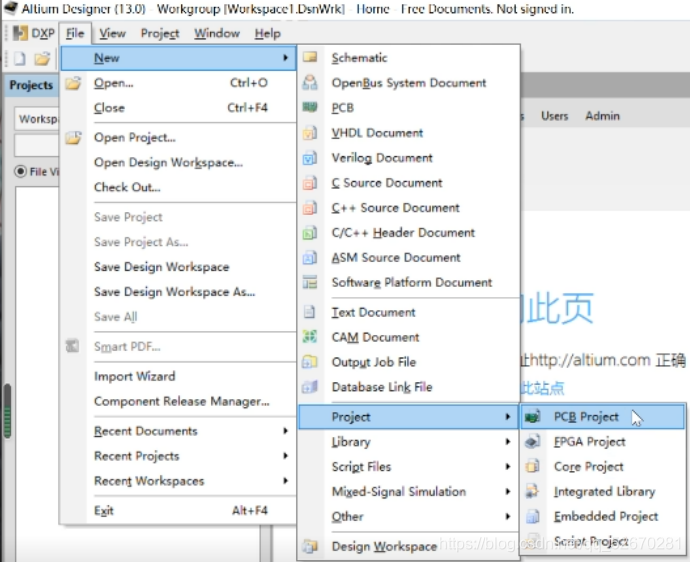Open the Window menu
This screenshot has height=562, width=690.
coord(217,33)
